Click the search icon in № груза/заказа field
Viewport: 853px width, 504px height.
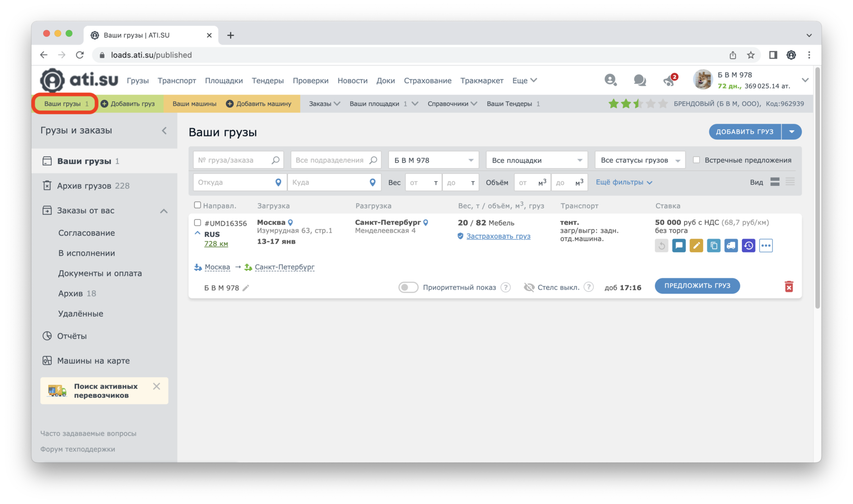[x=275, y=160]
